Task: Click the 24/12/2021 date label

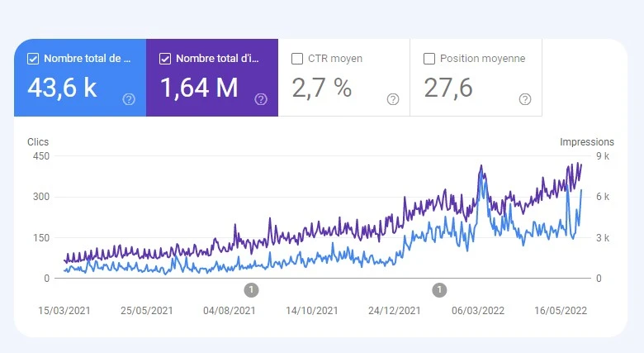Action: pos(395,311)
